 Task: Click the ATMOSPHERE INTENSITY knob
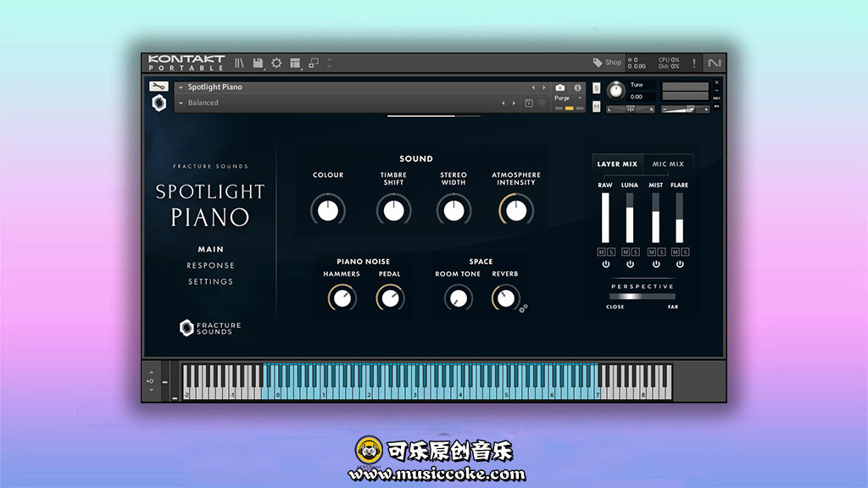(516, 210)
